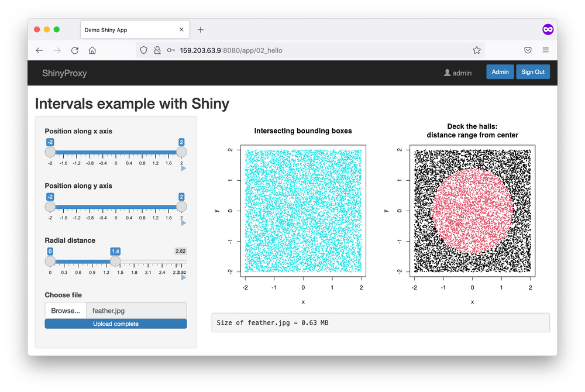Click Radial distance upper handle at 1.4
The image size is (585, 392).
point(115,261)
